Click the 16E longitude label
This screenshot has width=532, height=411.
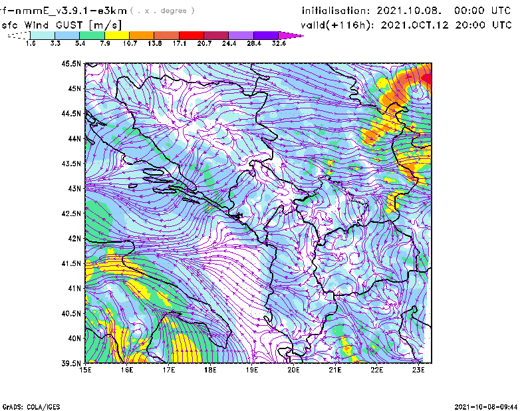pos(127,370)
